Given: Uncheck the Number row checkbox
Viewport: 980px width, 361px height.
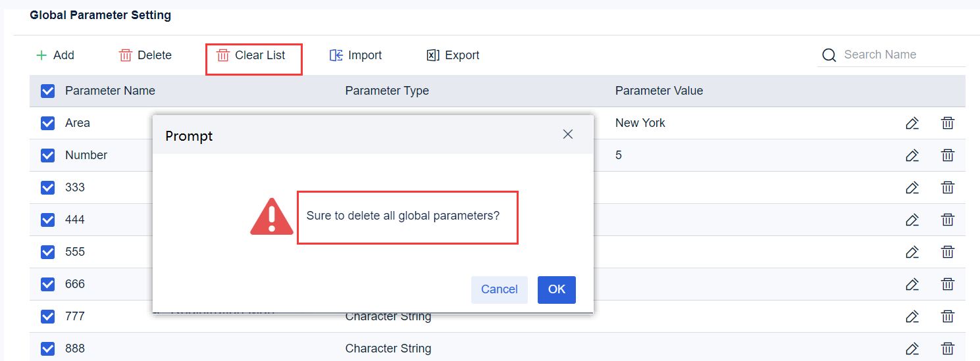Looking at the screenshot, I should click(x=47, y=155).
